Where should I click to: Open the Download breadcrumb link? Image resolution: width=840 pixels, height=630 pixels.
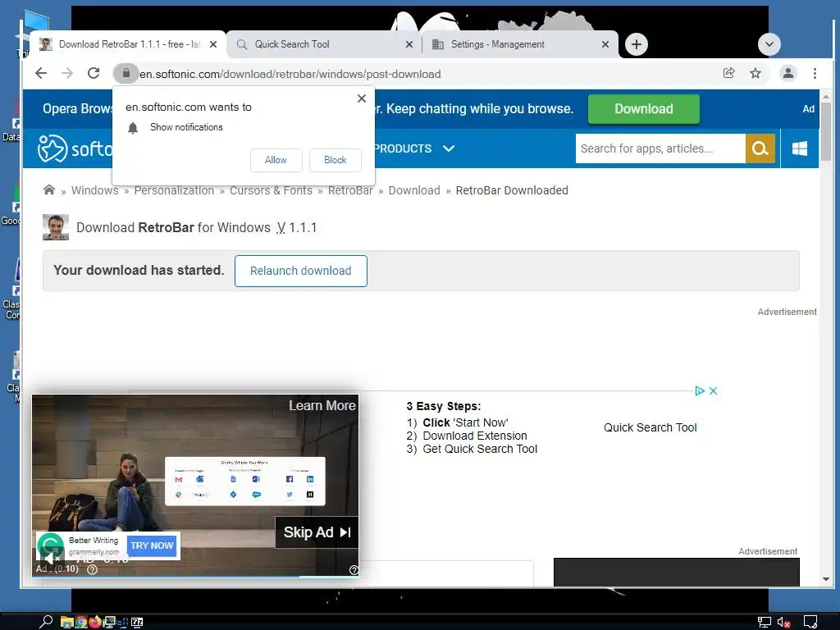click(x=414, y=190)
